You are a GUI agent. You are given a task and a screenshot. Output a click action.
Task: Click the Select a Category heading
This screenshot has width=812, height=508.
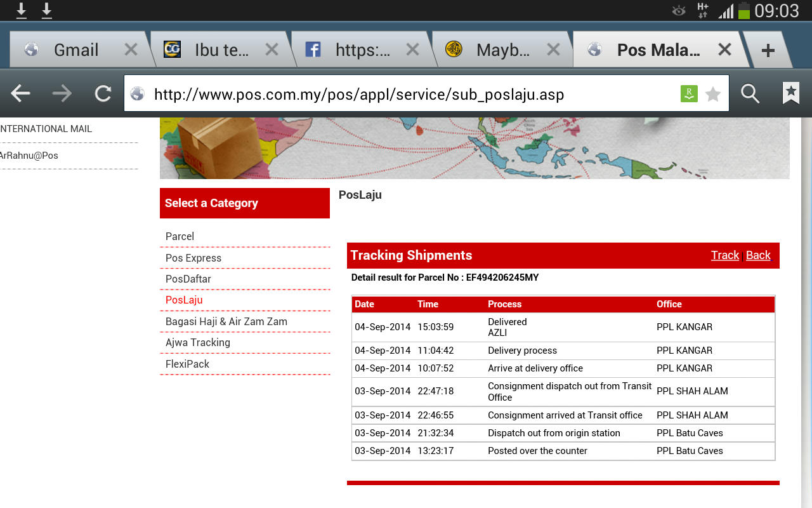click(x=211, y=203)
